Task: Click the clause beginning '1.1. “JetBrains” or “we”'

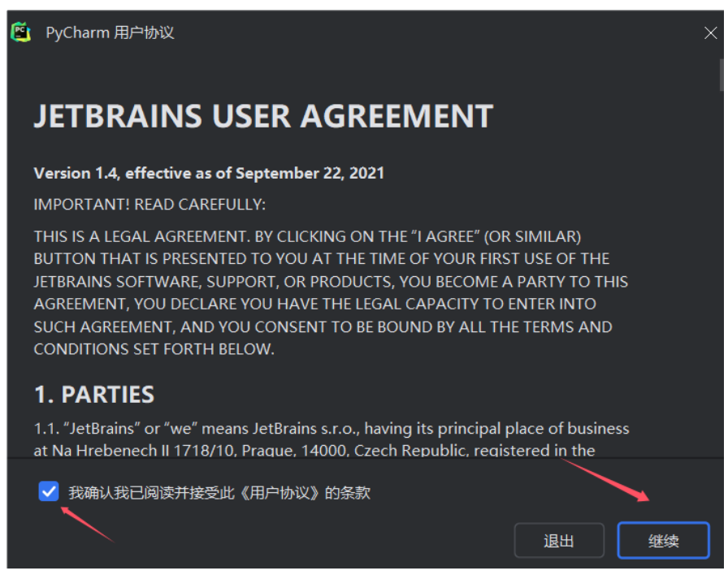Action: tap(331, 439)
